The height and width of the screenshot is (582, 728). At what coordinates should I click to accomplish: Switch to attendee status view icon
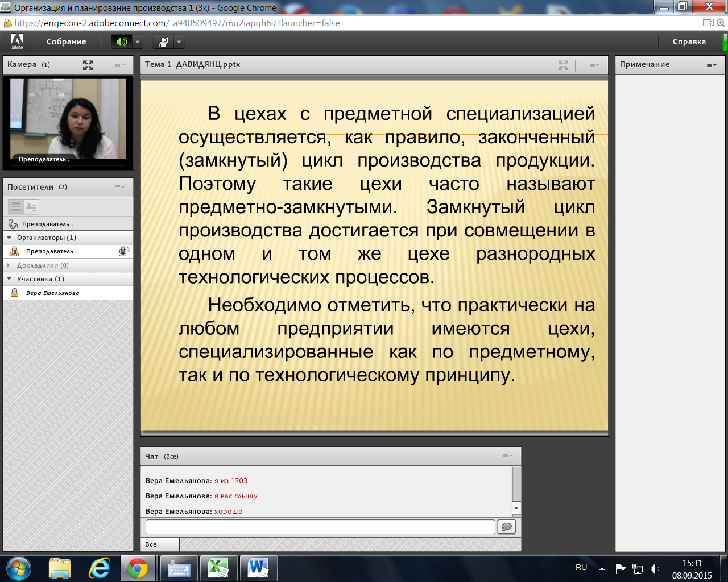(x=31, y=207)
